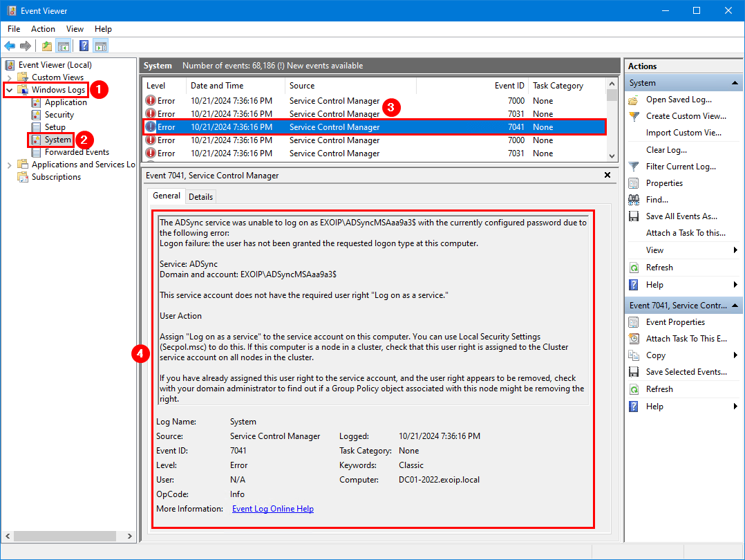Click the Attach Task To This Event icon
Screen dimensions: 745x560
[x=634, y=339]
